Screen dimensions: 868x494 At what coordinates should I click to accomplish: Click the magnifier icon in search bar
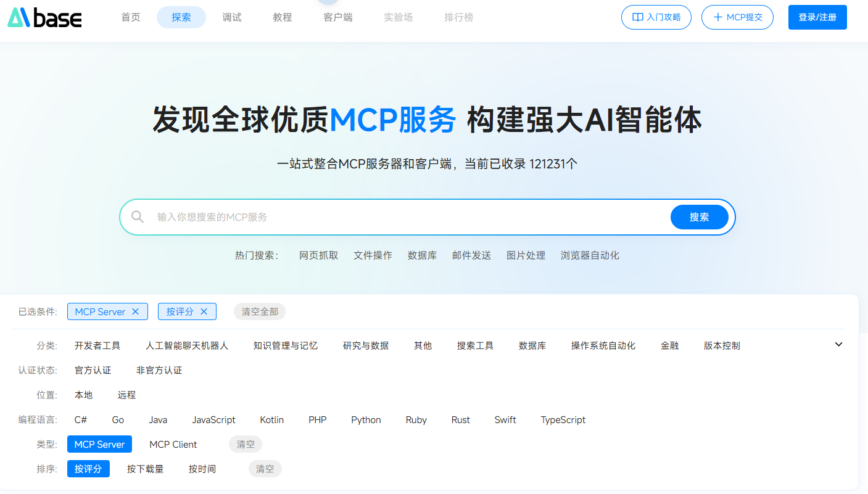138,217
